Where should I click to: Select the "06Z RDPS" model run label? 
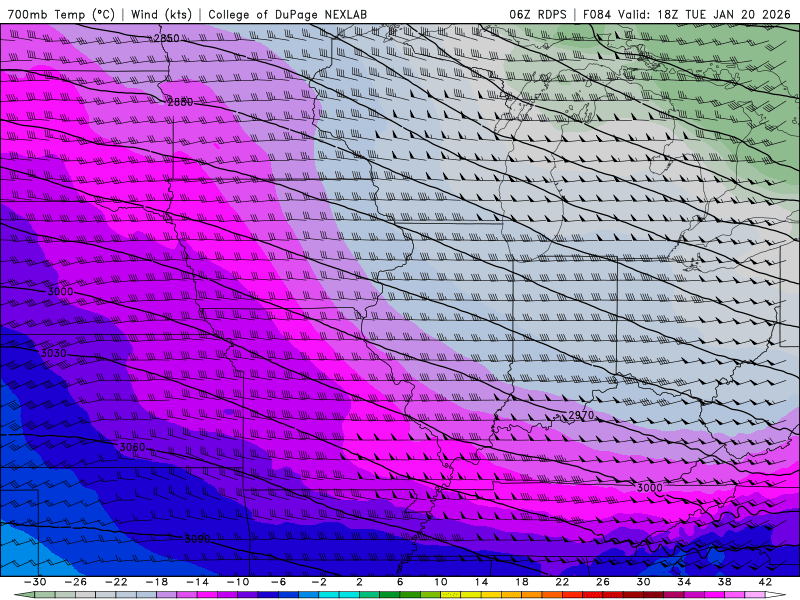point(538,14)
